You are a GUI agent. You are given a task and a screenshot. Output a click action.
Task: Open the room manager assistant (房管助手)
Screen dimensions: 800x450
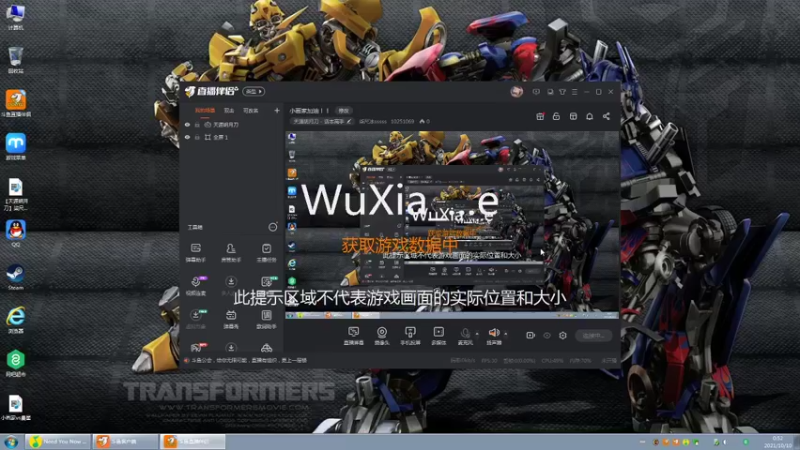pos(231,252)
